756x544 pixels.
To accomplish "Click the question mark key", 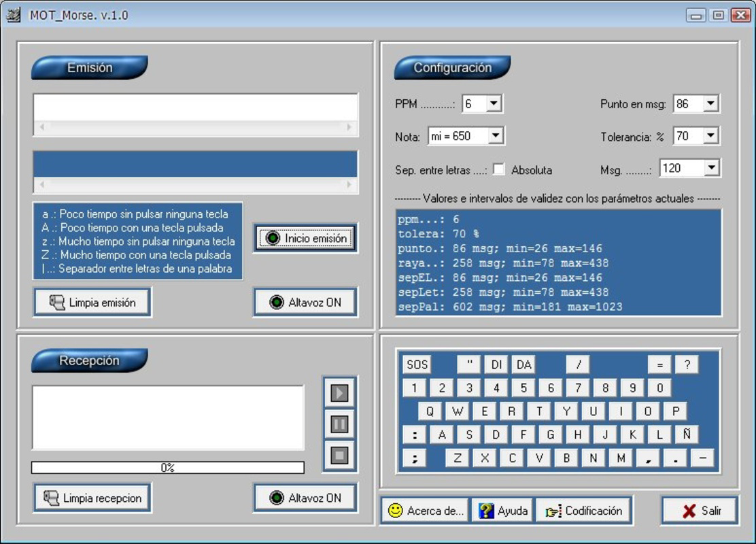I will [x=687, y=364].
